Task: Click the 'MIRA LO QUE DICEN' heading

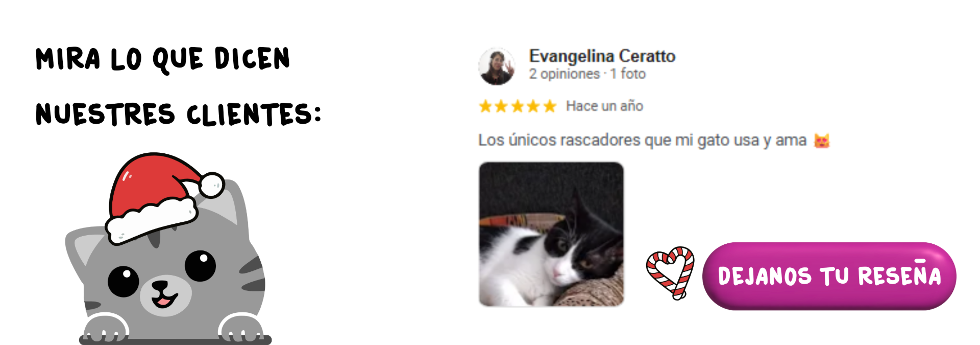Action: click(x=163, y=59)
